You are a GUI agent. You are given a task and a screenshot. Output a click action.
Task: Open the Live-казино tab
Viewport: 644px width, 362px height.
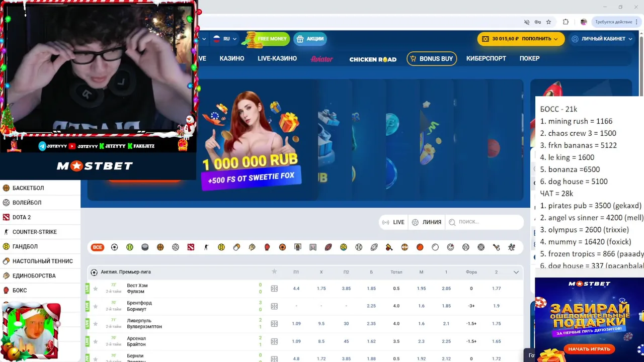tap(277, 58)
